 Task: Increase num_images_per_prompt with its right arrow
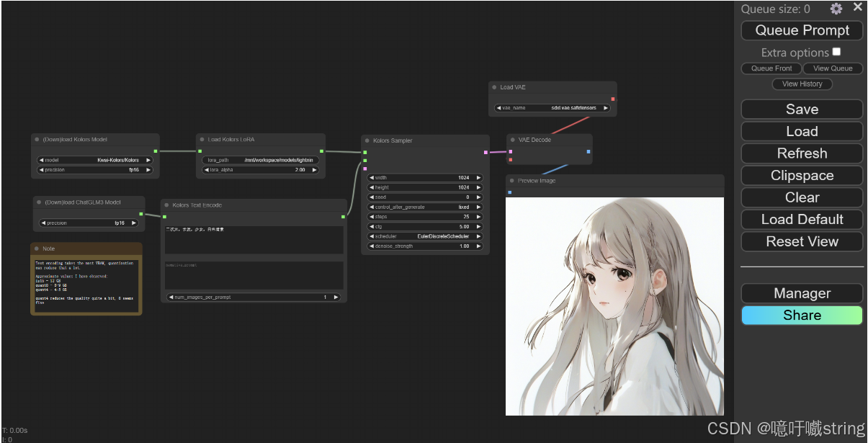[336, 297]
